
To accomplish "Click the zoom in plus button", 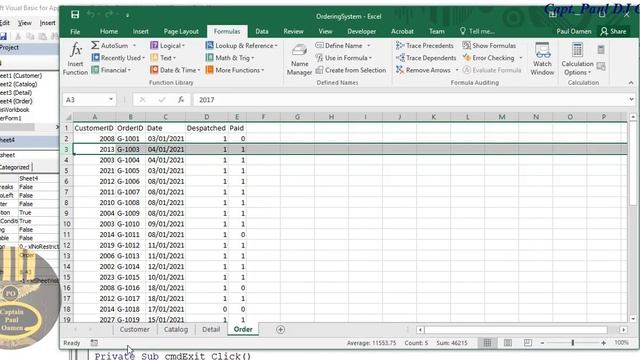I will (x=603, y=343).
